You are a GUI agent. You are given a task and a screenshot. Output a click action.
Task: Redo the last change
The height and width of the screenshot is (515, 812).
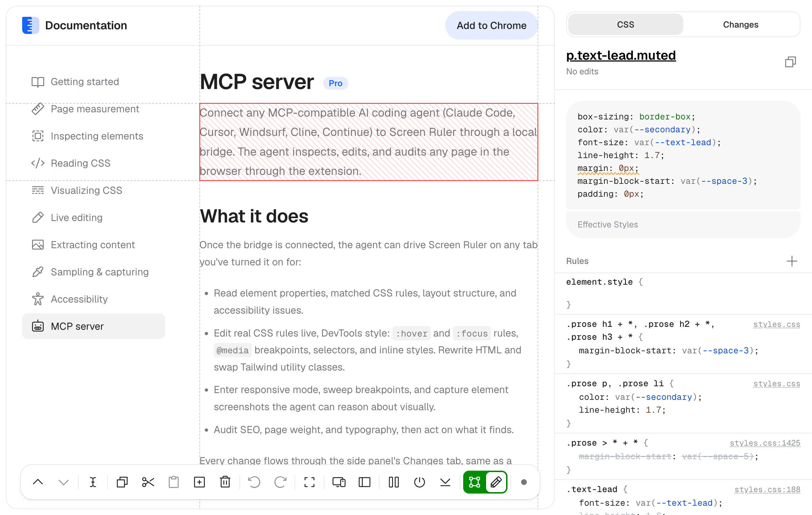(280, 482)
